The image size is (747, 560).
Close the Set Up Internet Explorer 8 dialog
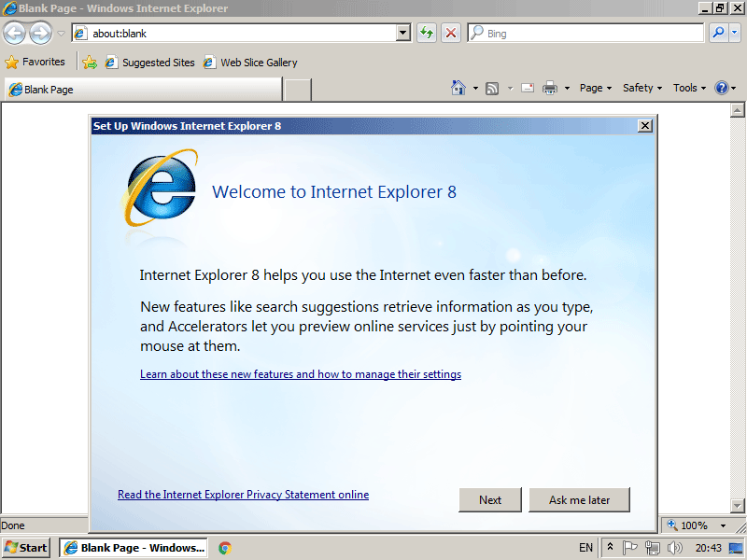[x=645, y=126]
